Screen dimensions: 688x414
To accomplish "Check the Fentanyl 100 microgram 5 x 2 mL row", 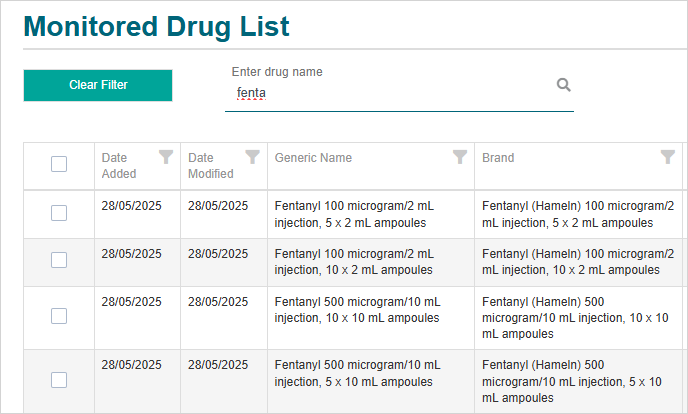I will click(59, 213).
